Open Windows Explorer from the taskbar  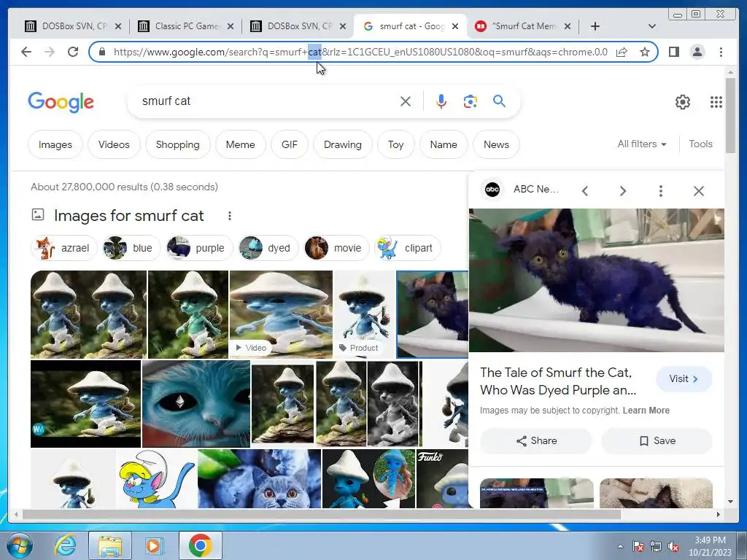(110, 545)
